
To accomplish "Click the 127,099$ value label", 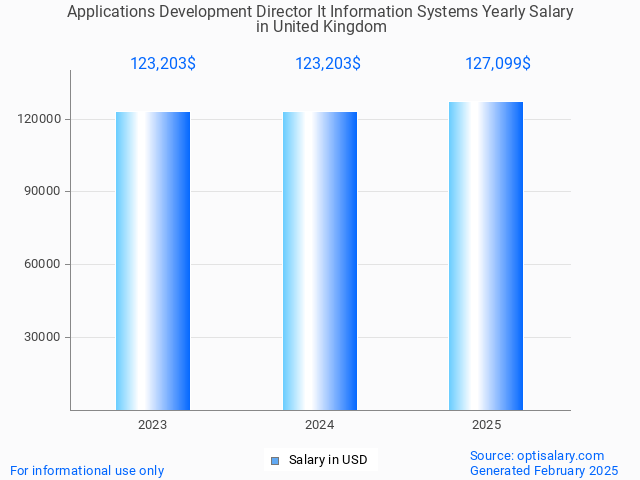I will click(x=498, y=64).
